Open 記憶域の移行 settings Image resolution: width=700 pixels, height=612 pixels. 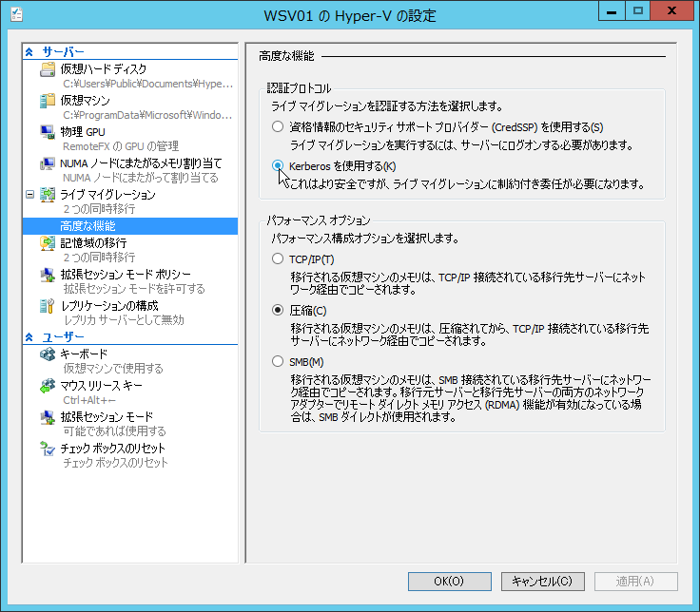94,243
